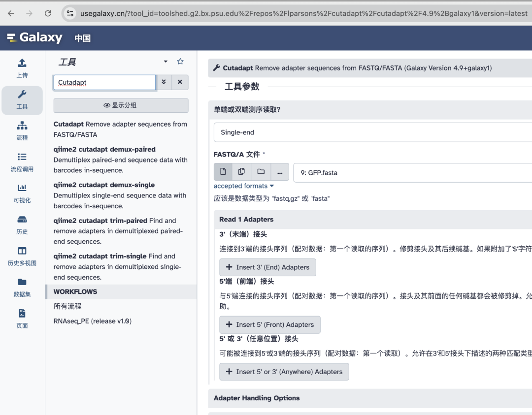Open the 9: GFP.fasta dataset selector
Viewport: 532px width, 415px height.
tap(413, 173)
